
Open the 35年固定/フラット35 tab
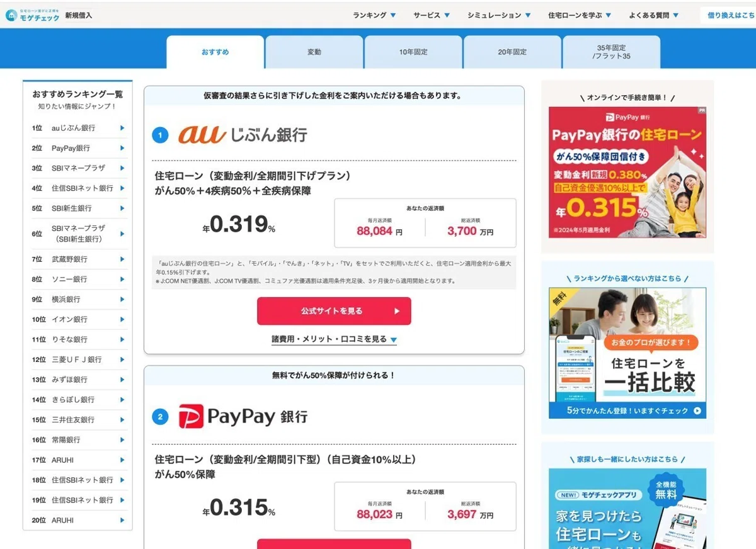[611, 52]
